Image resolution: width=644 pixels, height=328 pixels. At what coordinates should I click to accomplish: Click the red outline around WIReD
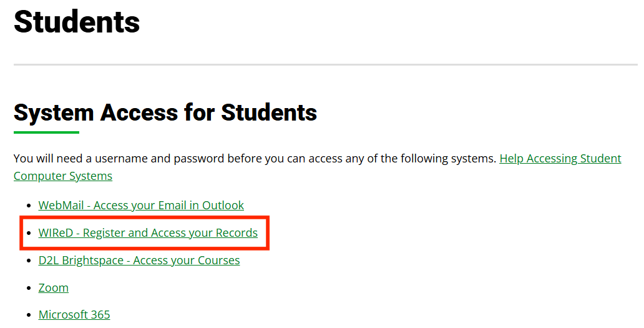(268, 233)
